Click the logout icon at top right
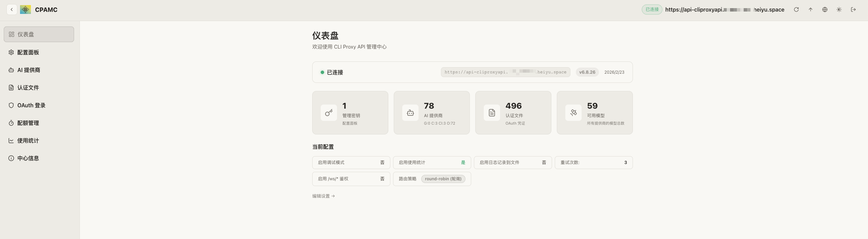 click(x=853, y=10)
